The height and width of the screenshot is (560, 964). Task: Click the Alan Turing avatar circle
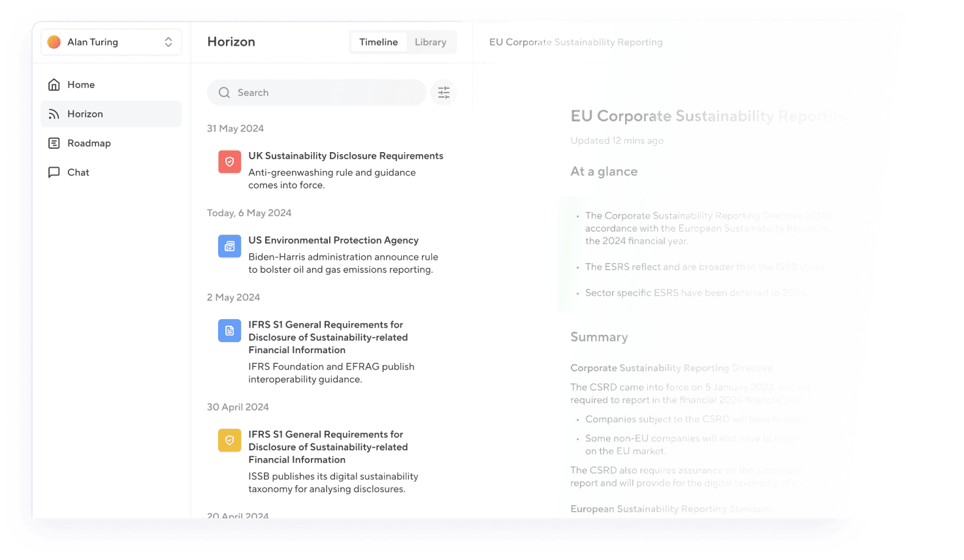pos(54,42)
